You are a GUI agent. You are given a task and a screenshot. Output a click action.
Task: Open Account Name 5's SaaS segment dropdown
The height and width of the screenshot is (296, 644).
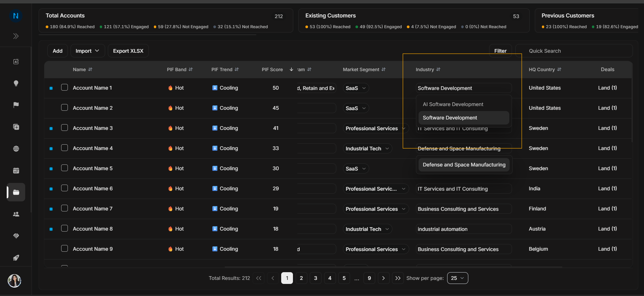pyautogui.click(x=356, y=168)
